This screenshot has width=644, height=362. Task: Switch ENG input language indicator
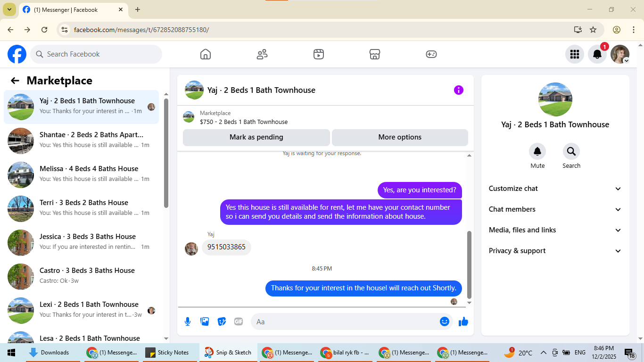coord(580,353)
